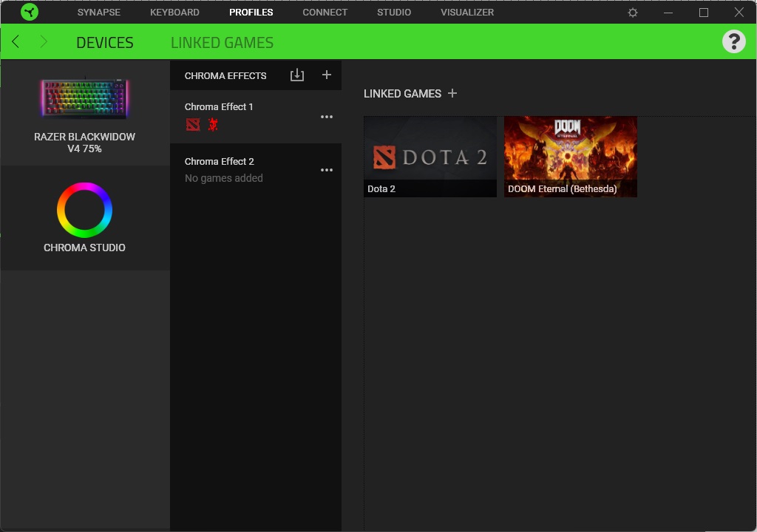This screenshot has width=757, height=532.
Task: Switch to the Keyboard tab
Action: [174, 12]
